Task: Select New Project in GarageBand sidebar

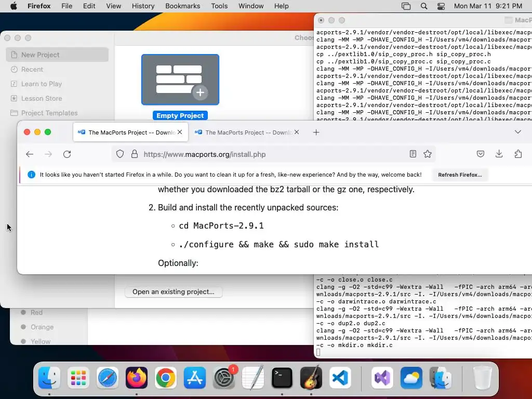Action: pyautogui.click(x=57, y=55)
